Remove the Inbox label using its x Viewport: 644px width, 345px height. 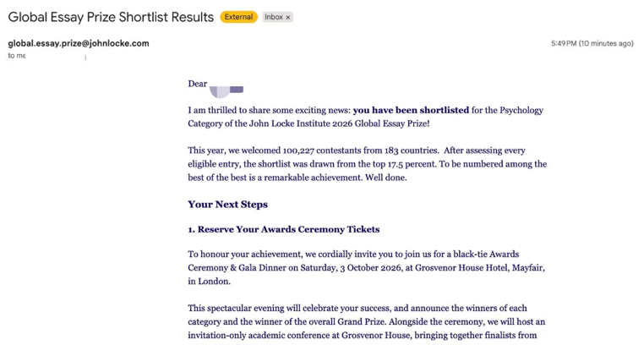pos(288,17)
